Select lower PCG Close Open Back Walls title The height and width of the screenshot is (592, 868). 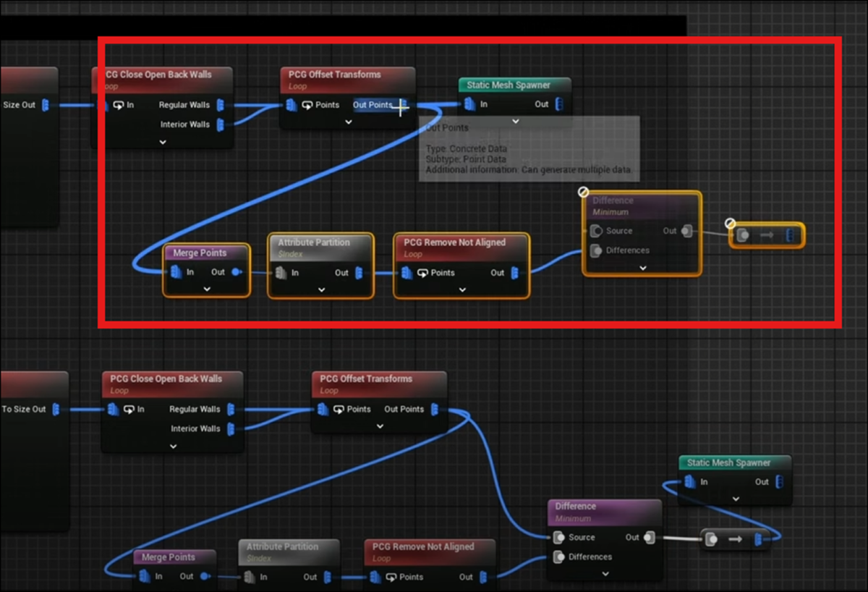[166, 379]
